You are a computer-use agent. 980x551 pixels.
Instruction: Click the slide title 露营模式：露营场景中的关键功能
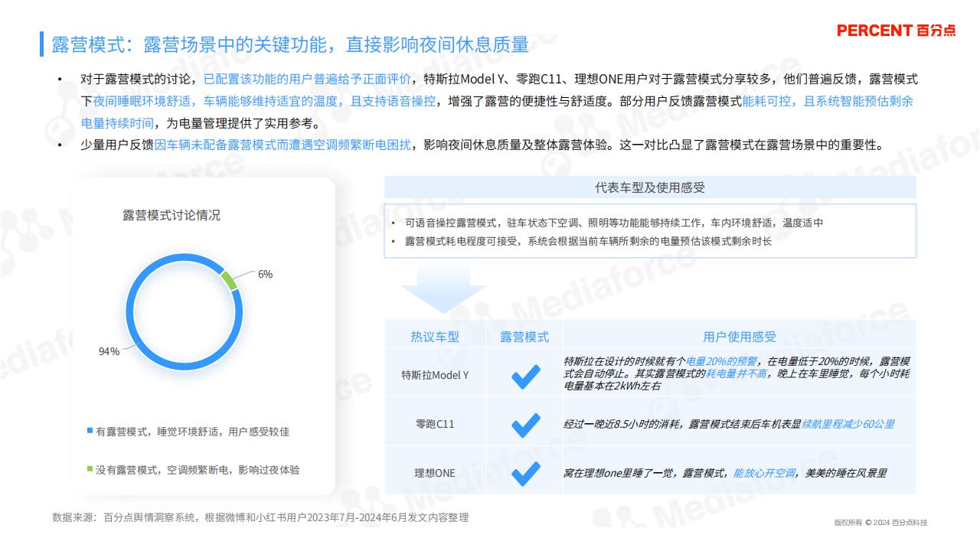coord(290,44)
